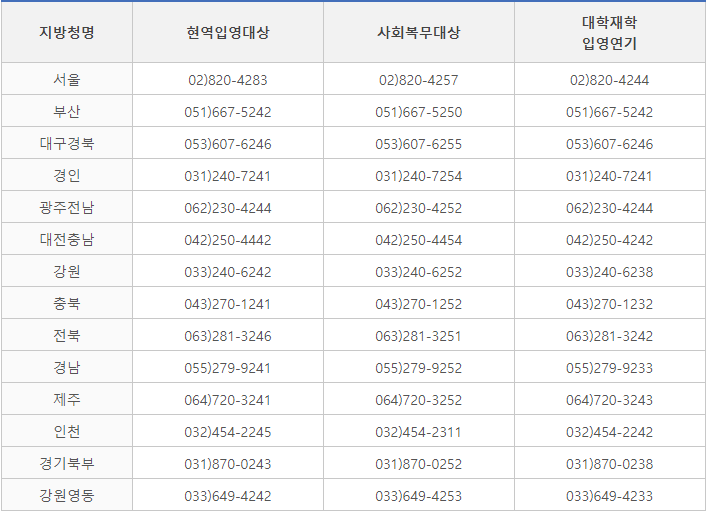The width and height of the screenshot is (707, 511).
Task: Click phone number 031)870-0252
Action: [418, 465]
